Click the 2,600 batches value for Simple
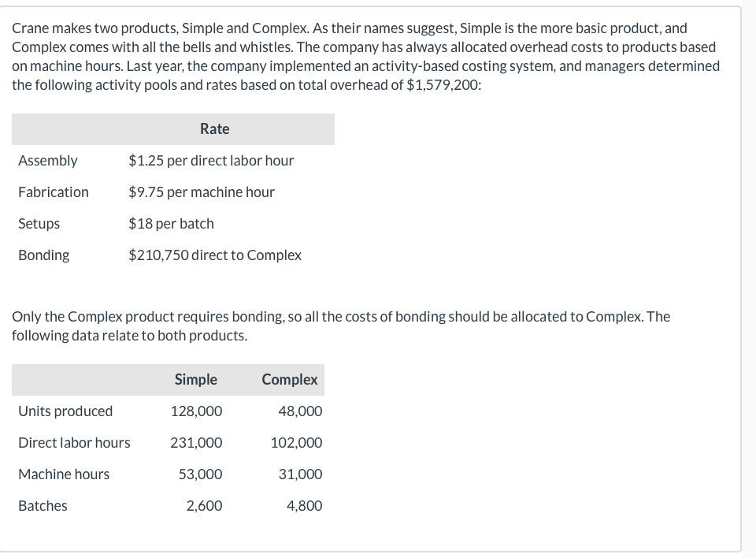 pos(204,506)
